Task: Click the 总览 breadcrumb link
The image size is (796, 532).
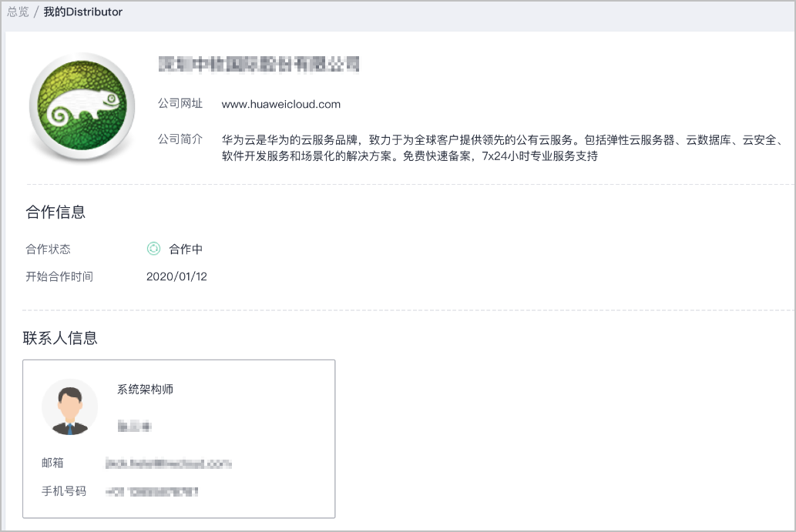Action: coord(18,12)
